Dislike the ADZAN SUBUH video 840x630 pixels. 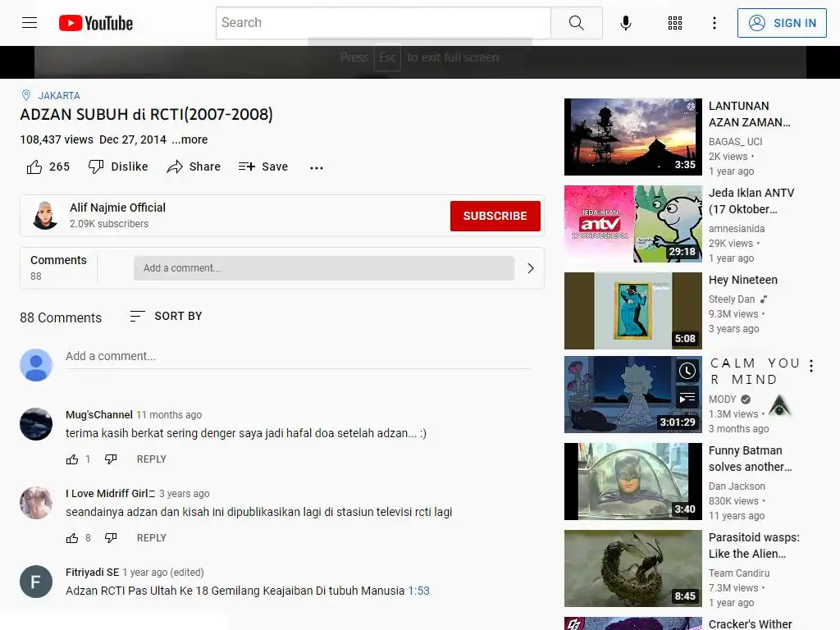coord(118,167)
